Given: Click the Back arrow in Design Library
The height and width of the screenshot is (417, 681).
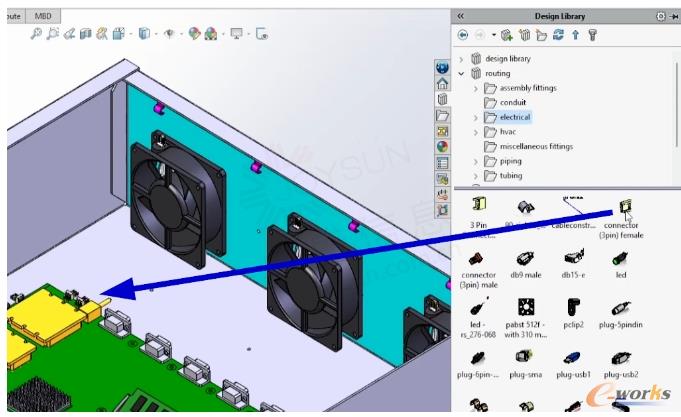Looking at the screenshot, I should click(x=463, y=35).
